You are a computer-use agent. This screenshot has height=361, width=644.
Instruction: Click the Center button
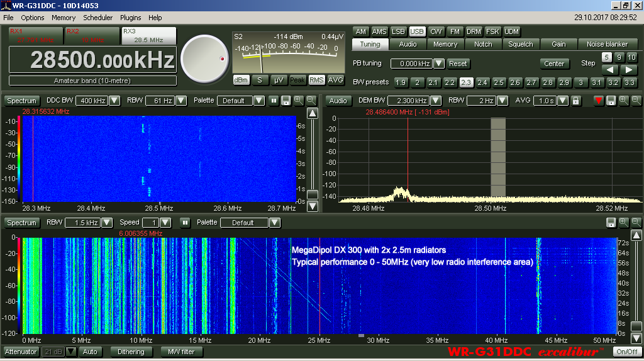click(x=554, y=64)
